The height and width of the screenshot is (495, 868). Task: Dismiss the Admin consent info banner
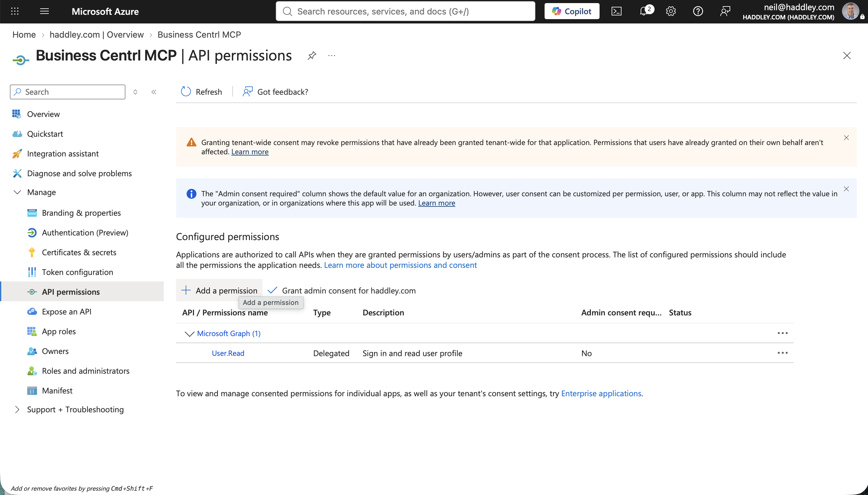(x=846, y=189)
